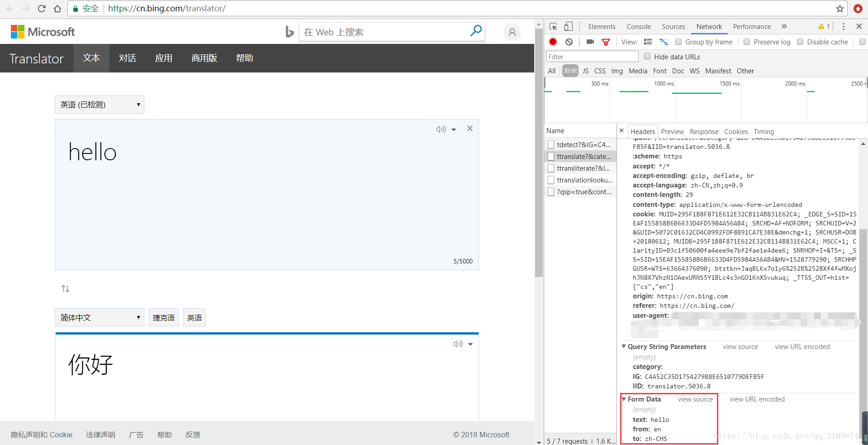Image resolution: width=868 pixels, height=445 pixels.
Task: Collapse the Form Data section
Action: tap(624, 399)
